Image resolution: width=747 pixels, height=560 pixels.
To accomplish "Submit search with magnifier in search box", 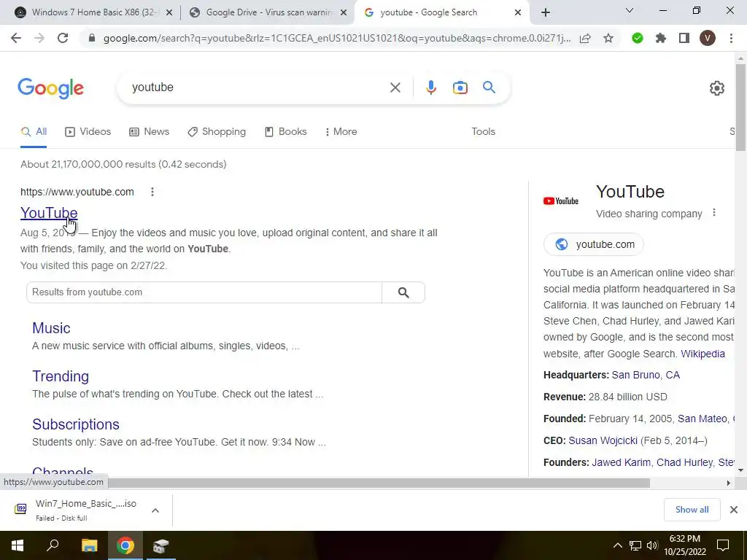I will [x=489, y=87].
